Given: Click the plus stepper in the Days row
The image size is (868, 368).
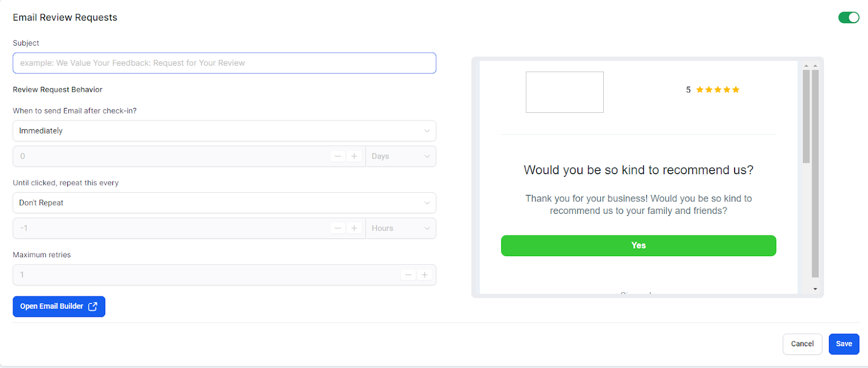Looking at the screenshot, I should (x=354, y=156).
